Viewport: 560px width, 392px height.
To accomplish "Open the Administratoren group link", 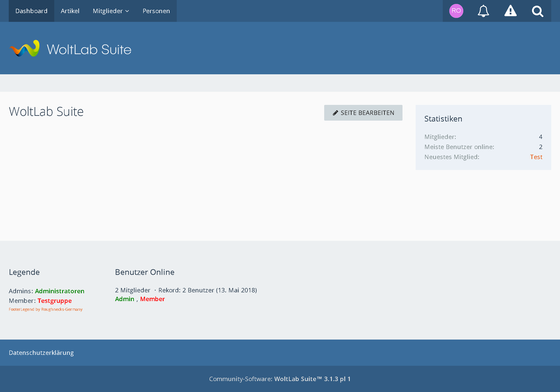I will pyautogui.click(x=60, y=291).
